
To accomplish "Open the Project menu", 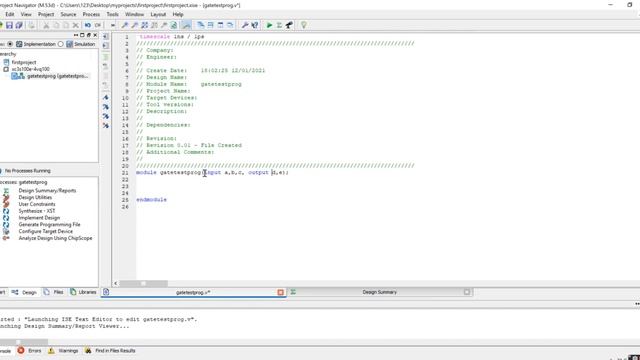I will 46,14.
